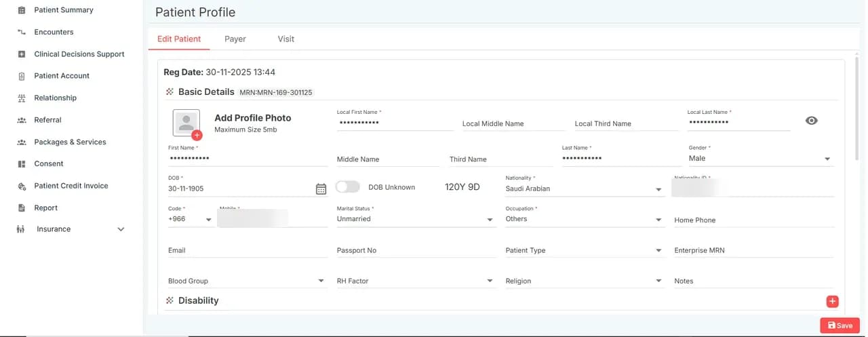Open Clinical Decisions Support in sidebar

(79, 54)
